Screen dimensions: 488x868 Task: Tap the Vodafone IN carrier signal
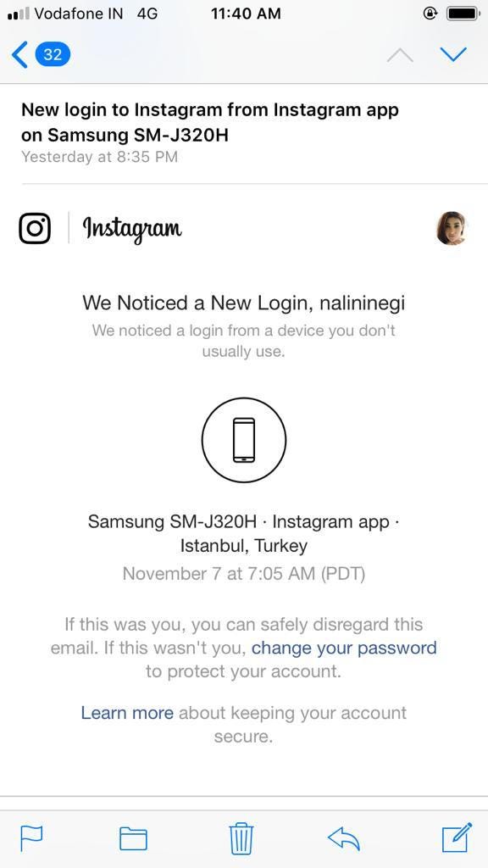(x=65, y=14)
